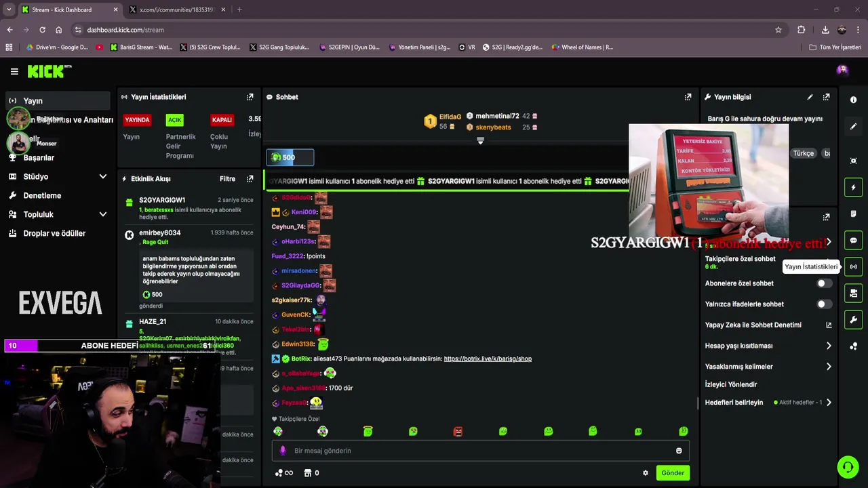Open the Filtre filter in Etkinlik Akışı

(x=227, y=179)
